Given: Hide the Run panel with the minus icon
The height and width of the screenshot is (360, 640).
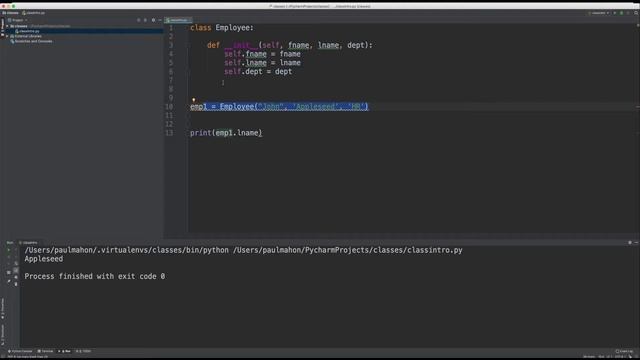Looking at the screenshot, I should 636,242.
